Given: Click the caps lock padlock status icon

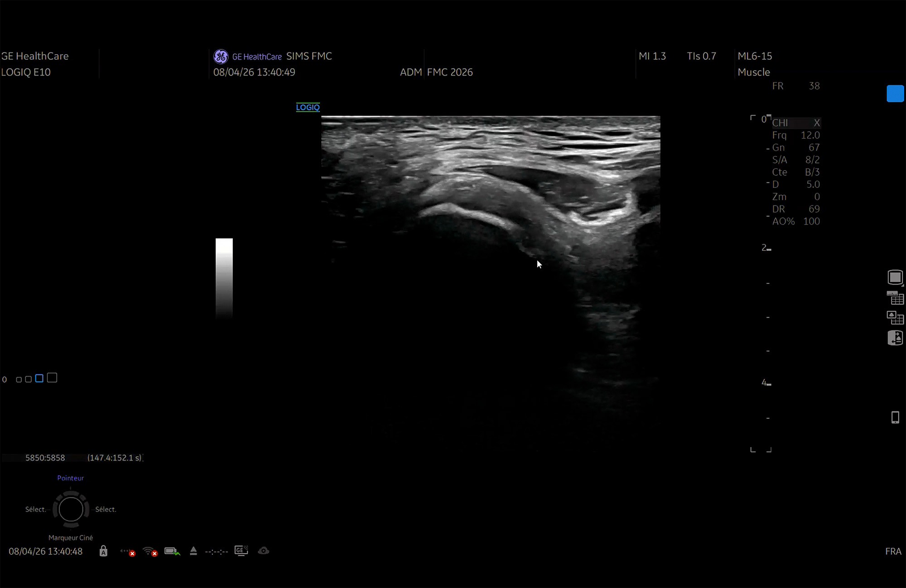Looking at the screenshot, I should coord(103,551).
